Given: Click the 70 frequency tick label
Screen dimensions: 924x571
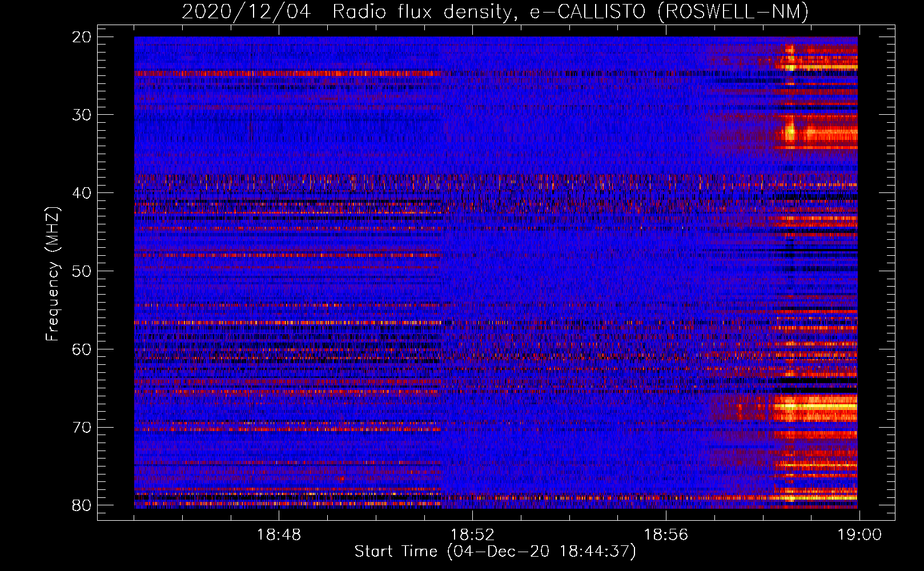Looking at the screenshot, I should pos(82,428).
